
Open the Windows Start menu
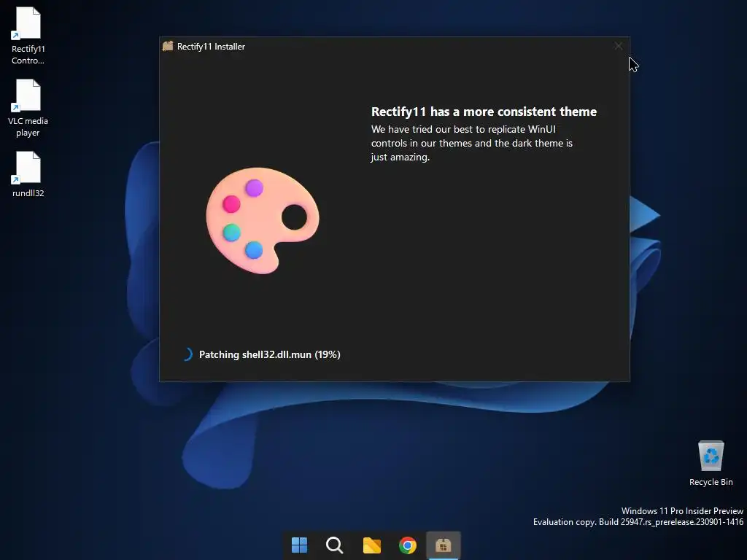pyautogui.click(x=299, y=545)
